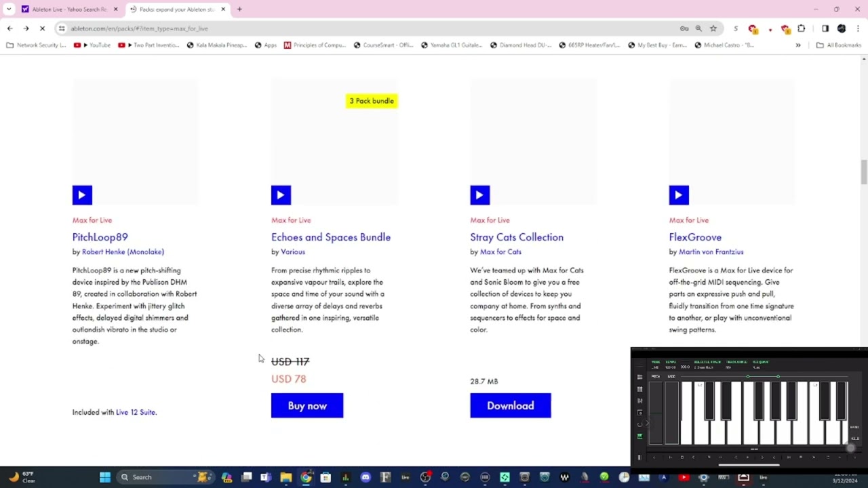Click the Various author link
This screenshot has width=868, height=488.
click(293, 252)
